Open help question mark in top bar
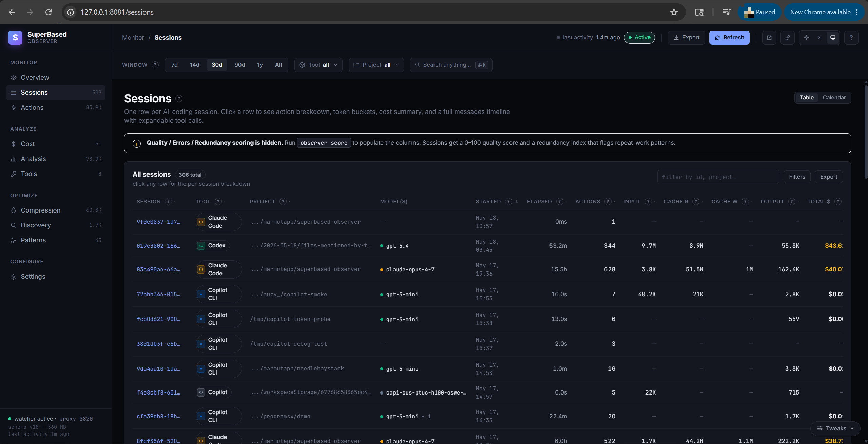Screen dimensions: 868x444 point(851,38)
